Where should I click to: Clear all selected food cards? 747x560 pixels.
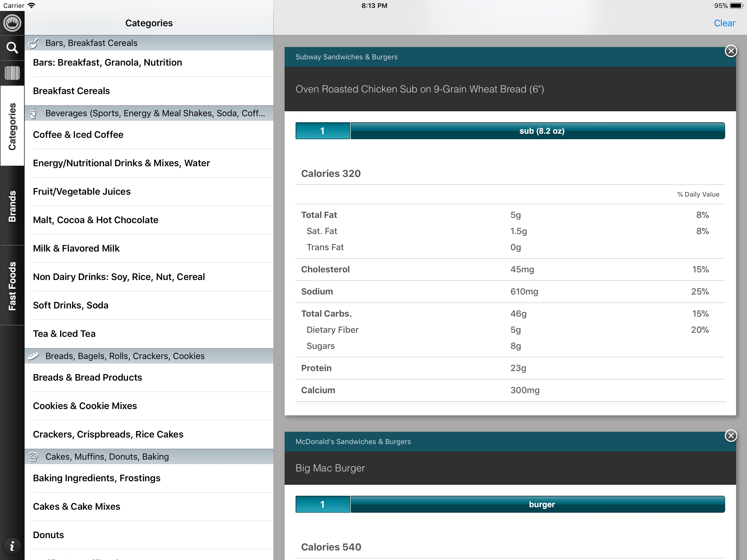(724, 23)
